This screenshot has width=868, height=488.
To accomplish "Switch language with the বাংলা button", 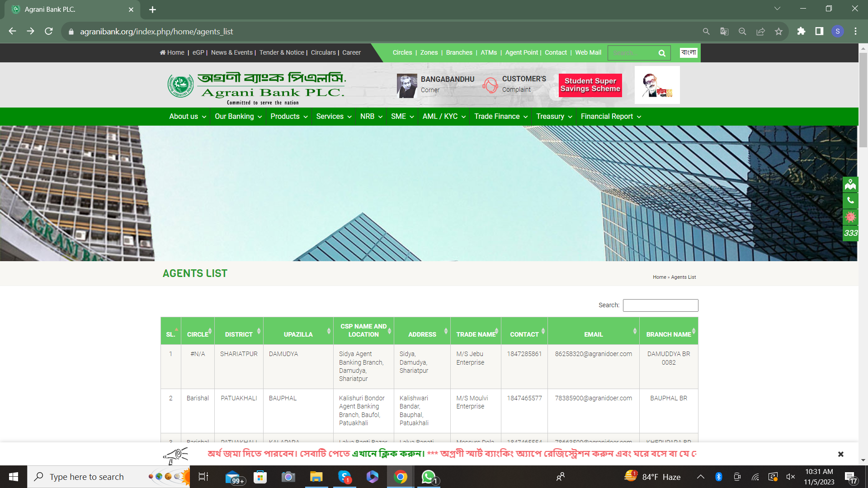I will 689,52.
